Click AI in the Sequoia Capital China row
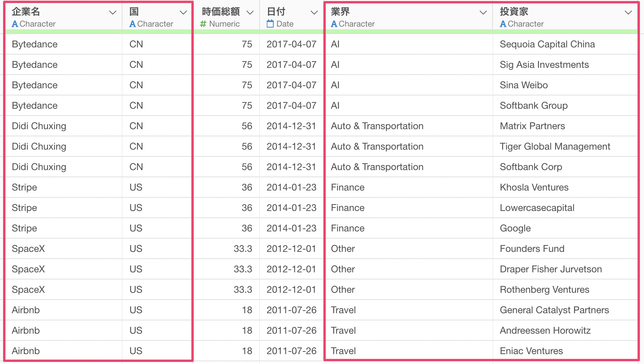644x364 pixels. pos(335,44)
